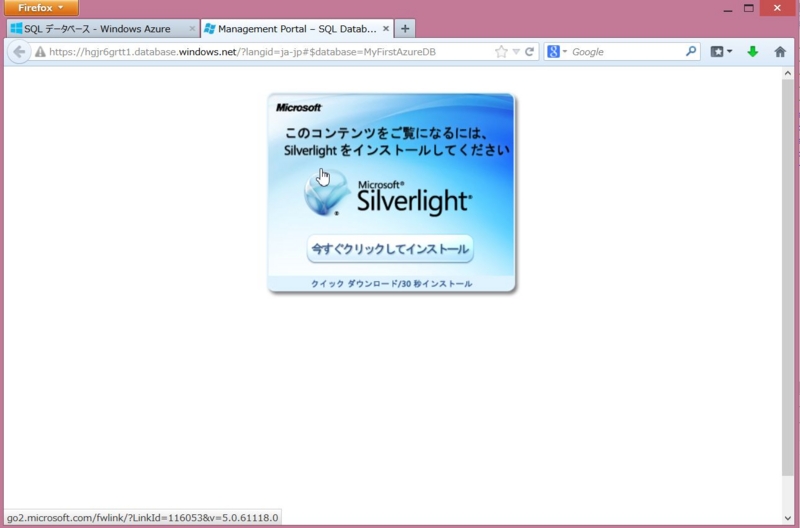
Task: Click クイック ダウンロード/30 秒インストール text
Action: pos(391,284)
